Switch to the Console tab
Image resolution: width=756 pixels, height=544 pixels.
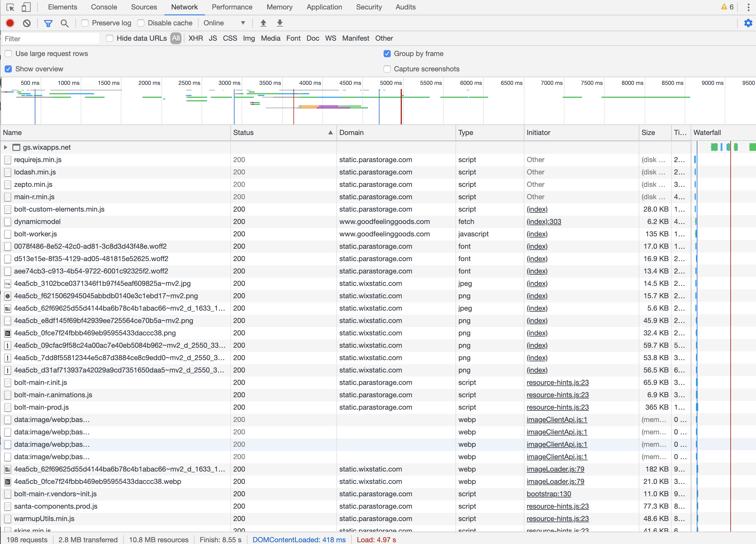point(104,7)
